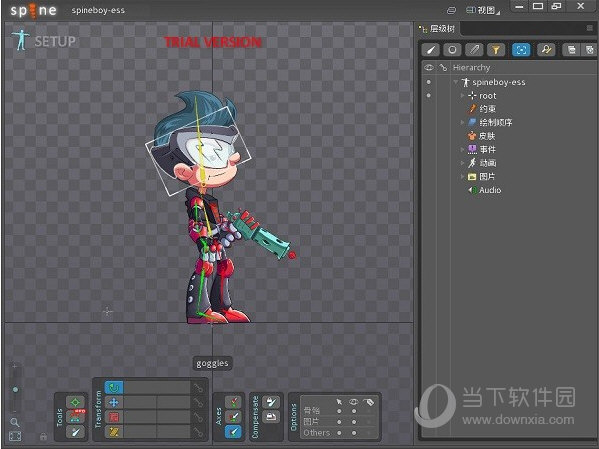Open the 视图 views dropdown

(x=483, y=10)
